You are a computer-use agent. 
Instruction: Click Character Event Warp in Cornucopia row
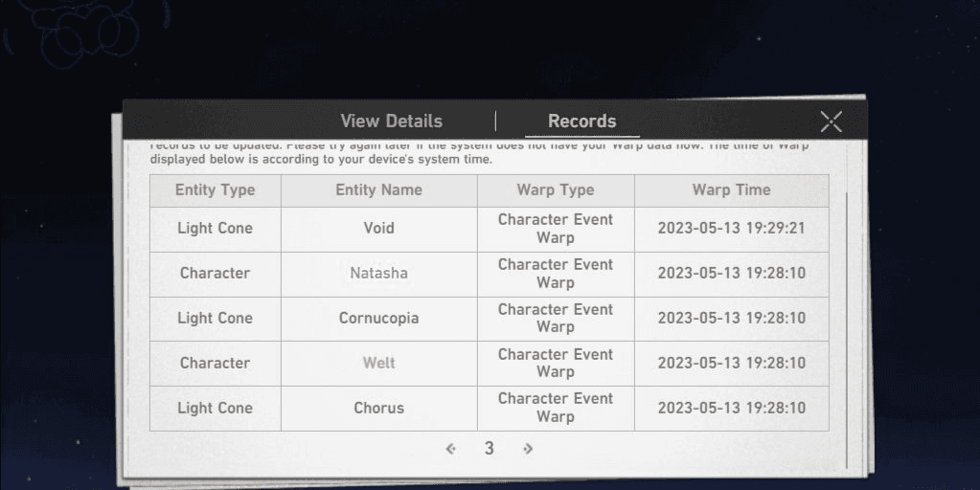tap(556, 319)
